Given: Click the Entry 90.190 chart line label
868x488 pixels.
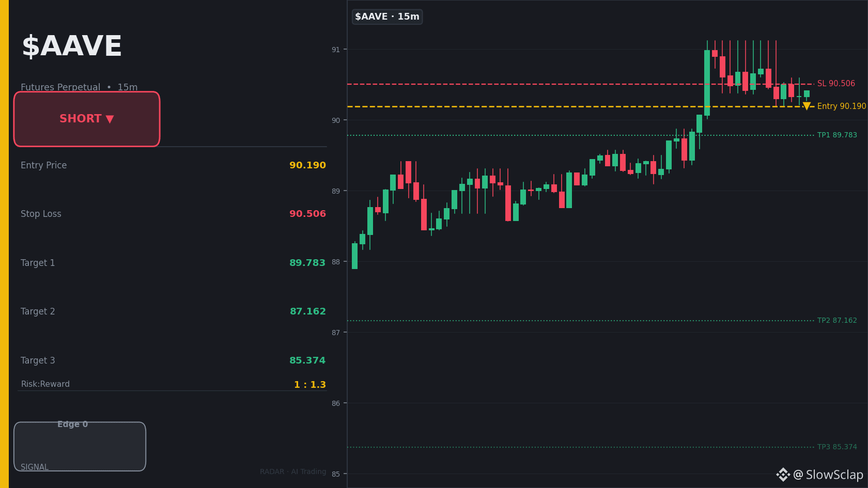Looking at the screenshot, I should tap(842, 106).
